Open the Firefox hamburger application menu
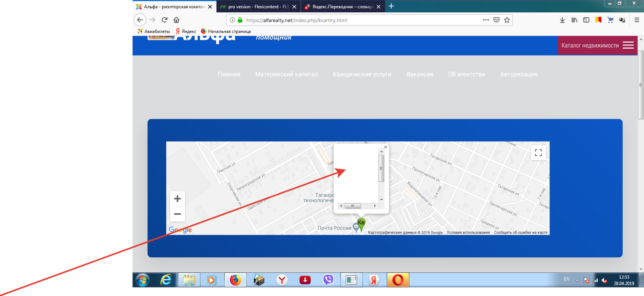This screenshot has height=296, width=644. pyautogui.click(x=637, y=20)
